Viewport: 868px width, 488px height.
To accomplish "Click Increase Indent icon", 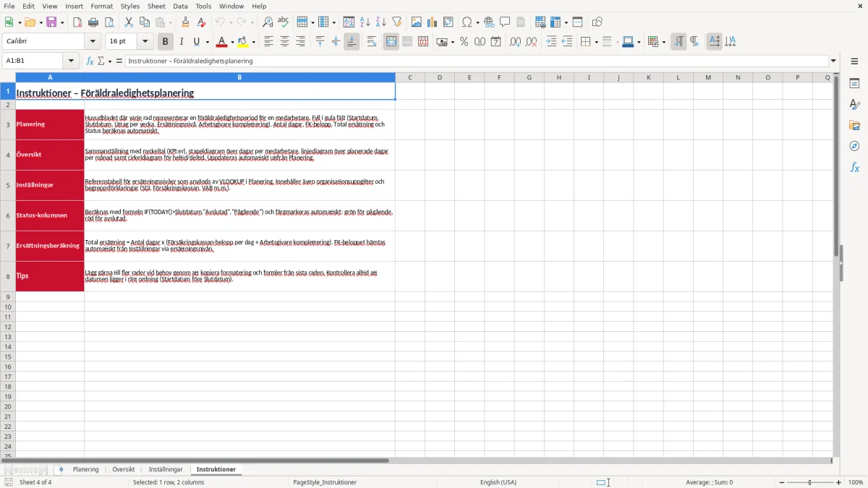I will (551, 42).
